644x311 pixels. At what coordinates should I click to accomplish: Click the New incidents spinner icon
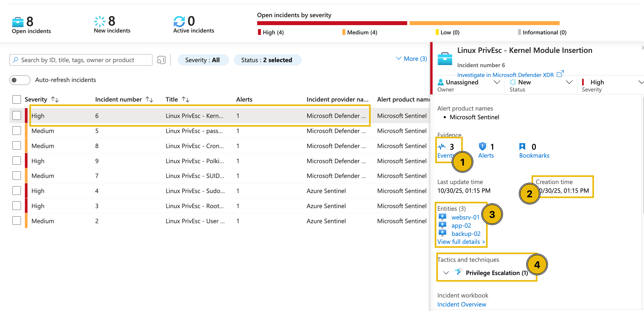tap(100, 21)
